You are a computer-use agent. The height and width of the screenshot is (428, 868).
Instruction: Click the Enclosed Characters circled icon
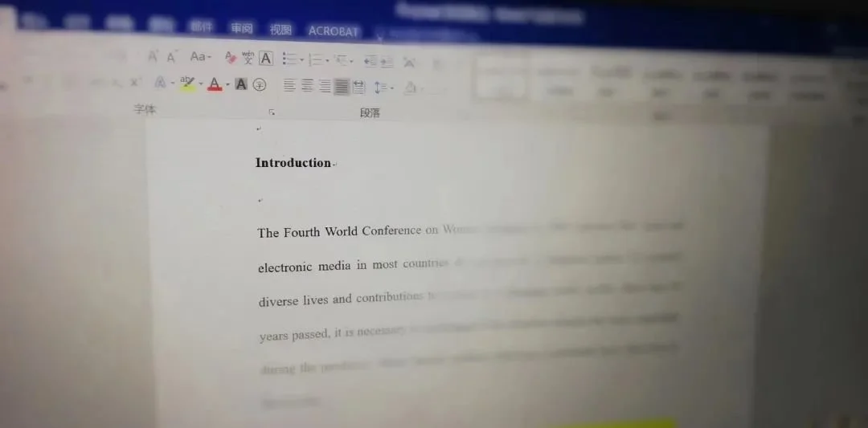pyautogui.click(x=259, y=84)
